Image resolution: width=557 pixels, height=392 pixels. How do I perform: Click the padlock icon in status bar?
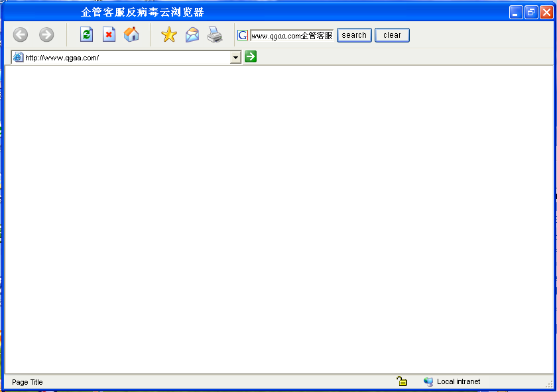402,381
